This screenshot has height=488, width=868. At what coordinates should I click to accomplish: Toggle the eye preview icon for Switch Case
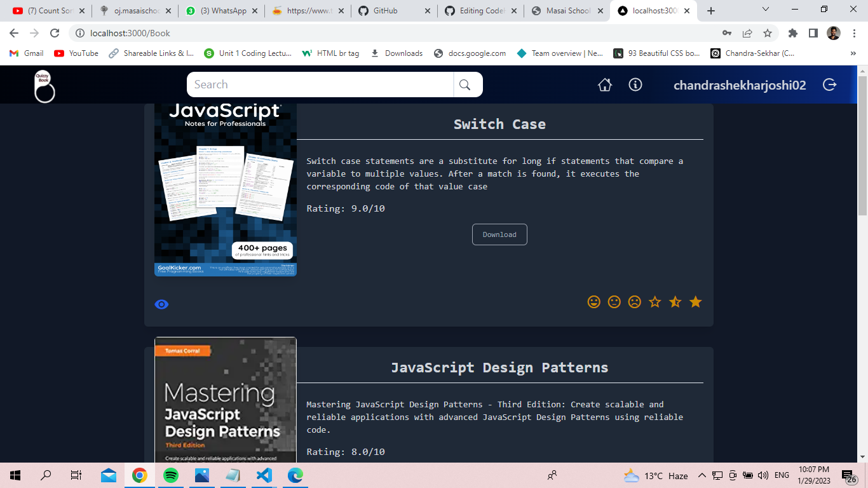(x=161, y=304)
